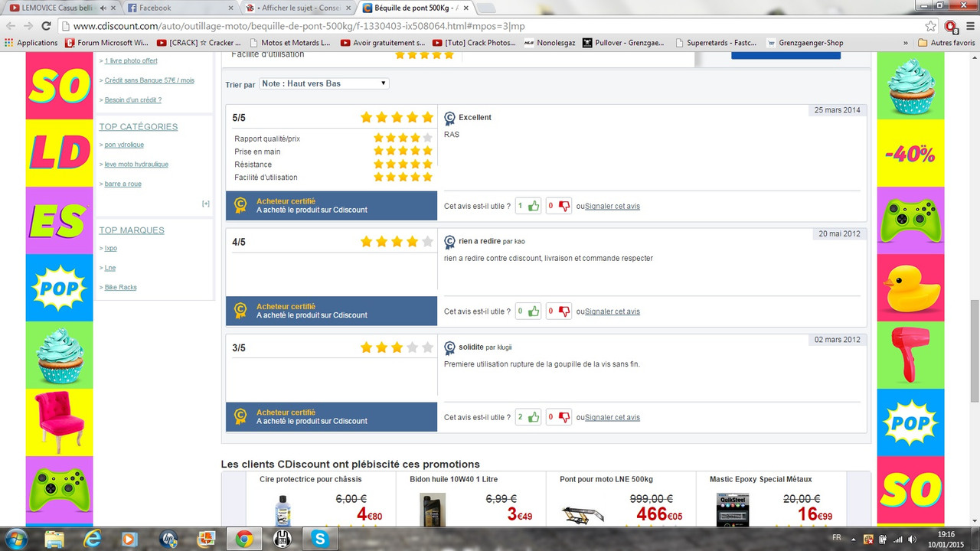Screen dimensions: 980x551
Task: Open 'Mastic Epoxy Special Métaux' promotion
Action: 761,479
